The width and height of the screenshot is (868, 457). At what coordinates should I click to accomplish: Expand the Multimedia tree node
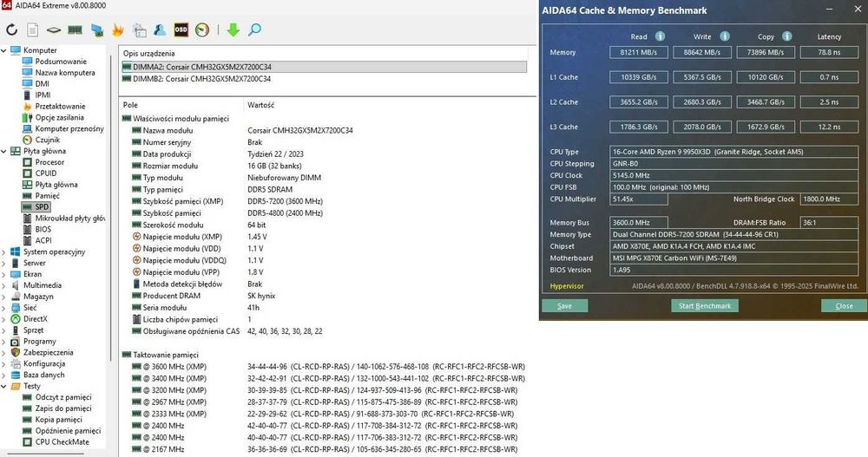[3, 285]
